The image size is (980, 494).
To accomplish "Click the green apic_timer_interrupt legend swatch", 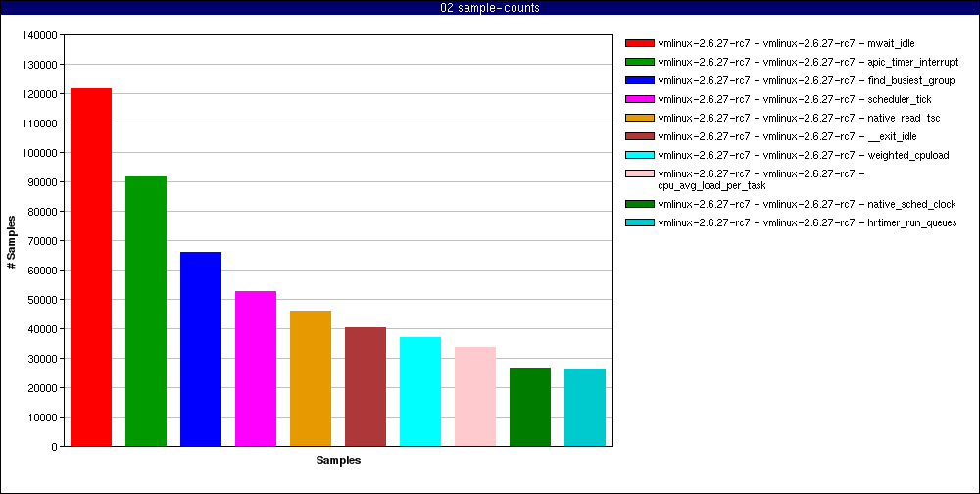I will click(639, 62).
